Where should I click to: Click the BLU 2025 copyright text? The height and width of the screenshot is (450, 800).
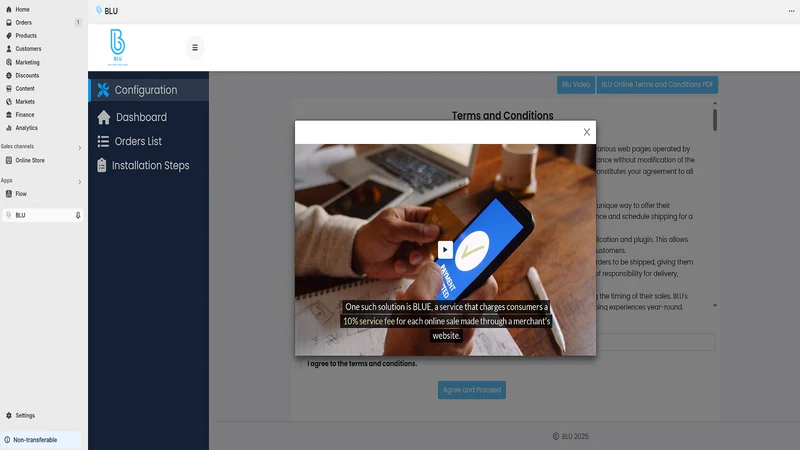570,436
